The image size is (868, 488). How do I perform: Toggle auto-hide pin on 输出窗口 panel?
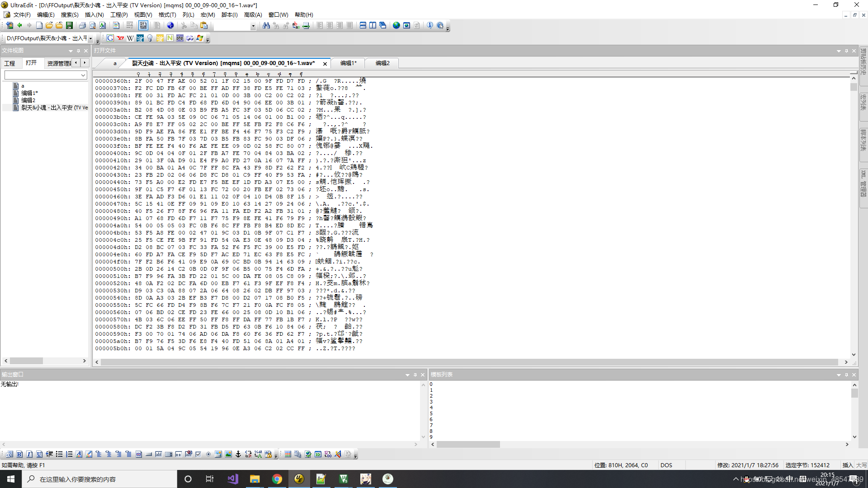tap(415, 375)
